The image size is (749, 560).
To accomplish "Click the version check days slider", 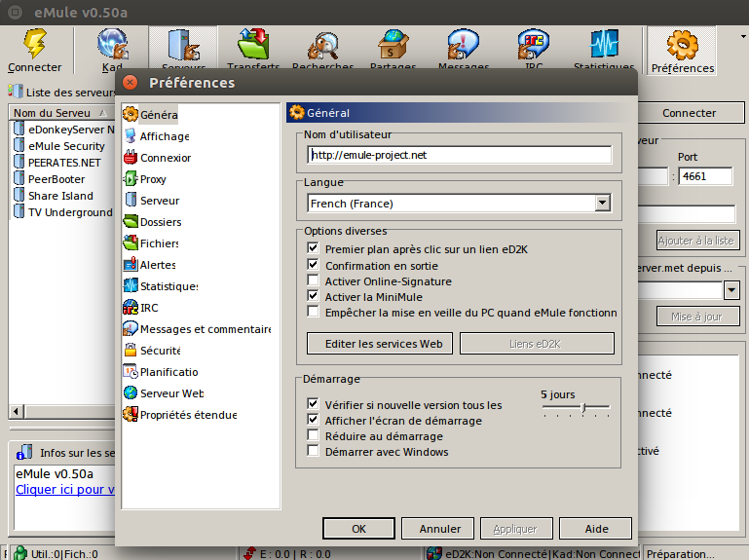I will pos(582,408).
